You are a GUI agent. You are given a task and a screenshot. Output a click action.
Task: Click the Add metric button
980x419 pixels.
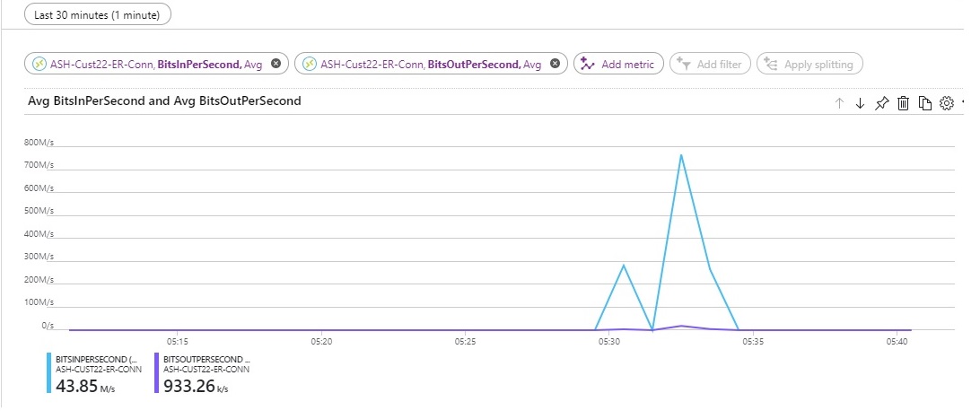tap(619, 64)
